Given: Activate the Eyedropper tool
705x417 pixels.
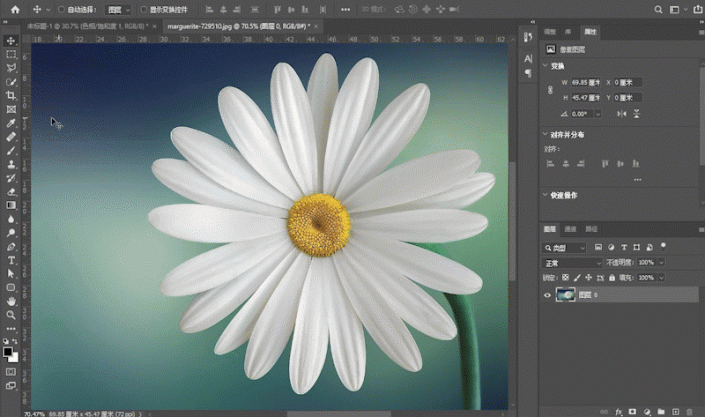Looking at the screenshot, I should coord(11,122).
